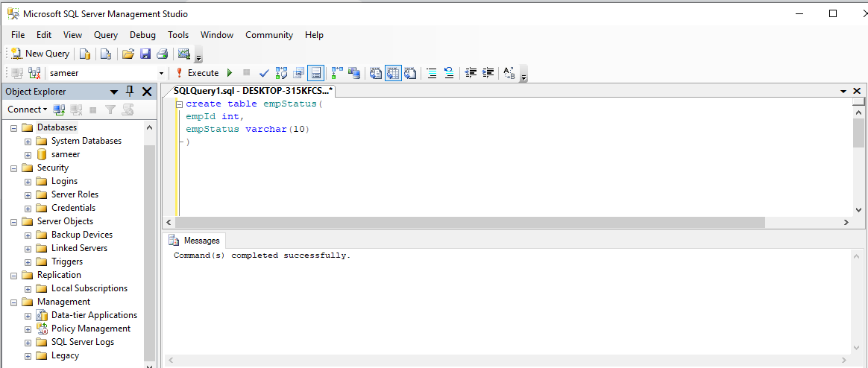Expand the Logins folder
Viewport: 868px width, 368px height.
pos(28,182)
